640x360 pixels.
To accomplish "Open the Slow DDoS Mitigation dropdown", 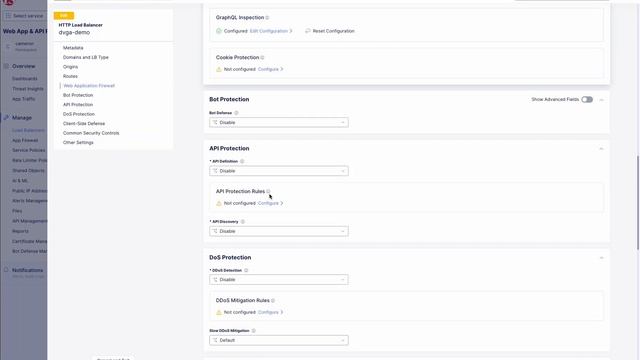I will pos(279,340).
